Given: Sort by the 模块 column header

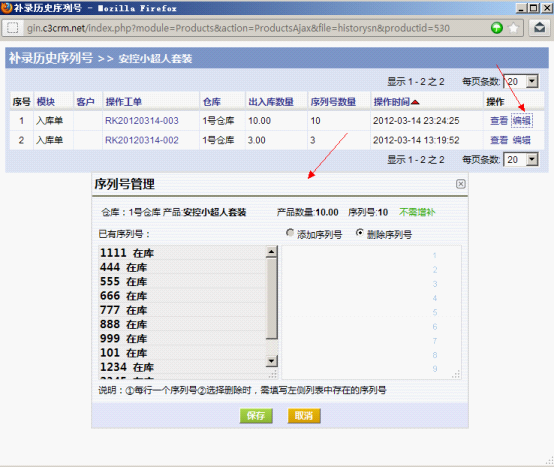Looking at the screenshot, I should pos(46,102).
